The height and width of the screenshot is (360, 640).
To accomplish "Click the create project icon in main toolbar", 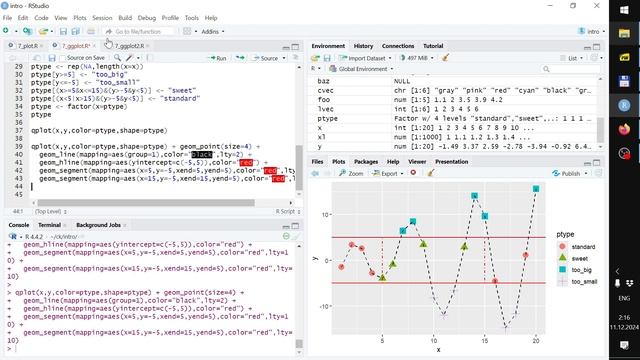I will (x=27, y=31).
